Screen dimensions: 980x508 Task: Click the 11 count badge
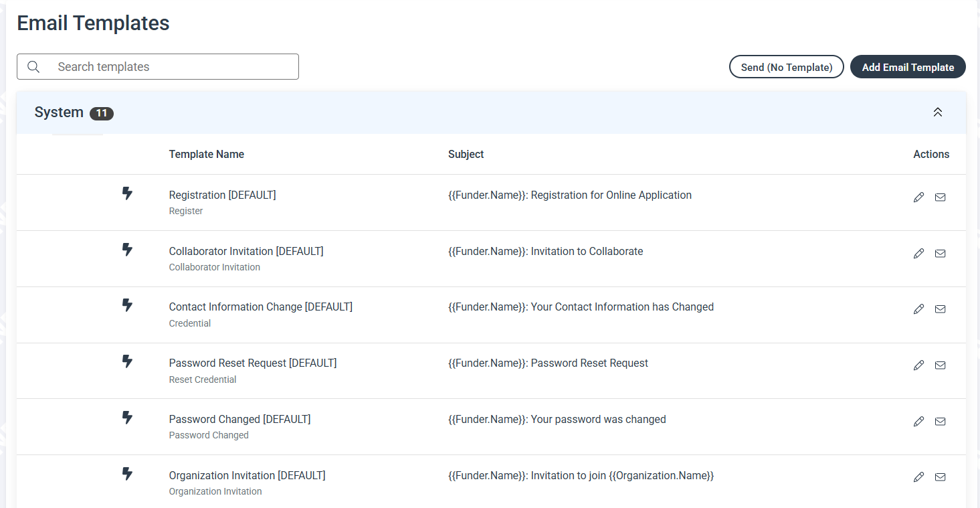pos(102,113)
